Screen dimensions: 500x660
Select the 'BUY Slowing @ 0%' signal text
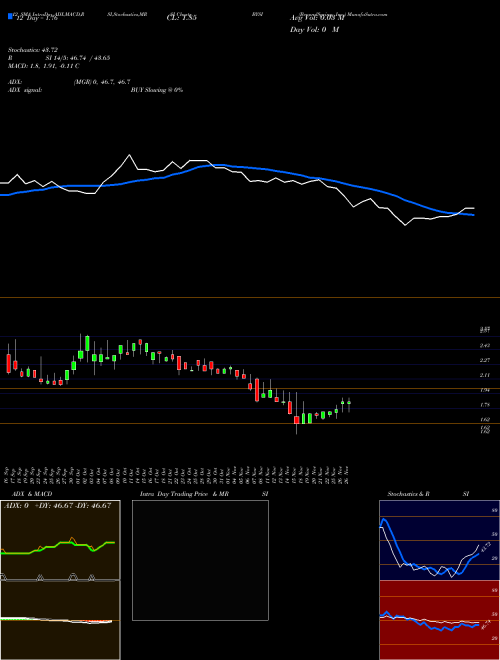157,90
